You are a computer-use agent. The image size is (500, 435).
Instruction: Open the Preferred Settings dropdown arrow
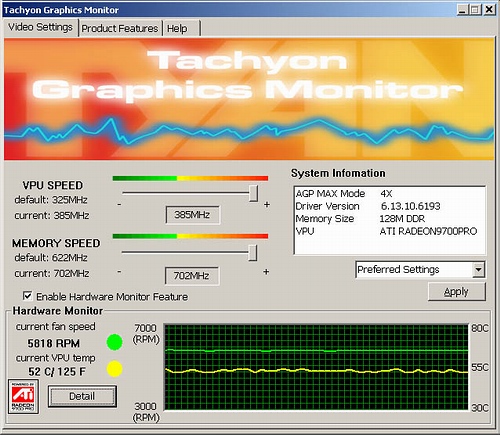pos(479,270)
